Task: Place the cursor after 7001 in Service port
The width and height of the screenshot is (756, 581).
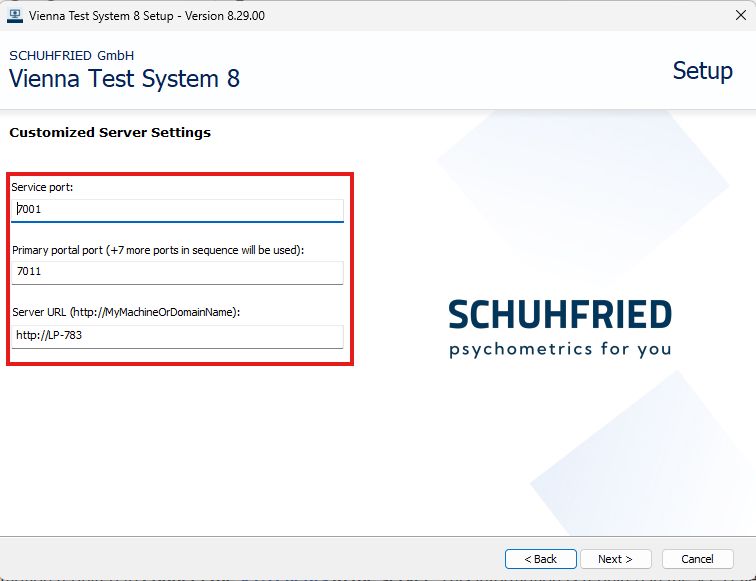Action: [x=43, y=210]
